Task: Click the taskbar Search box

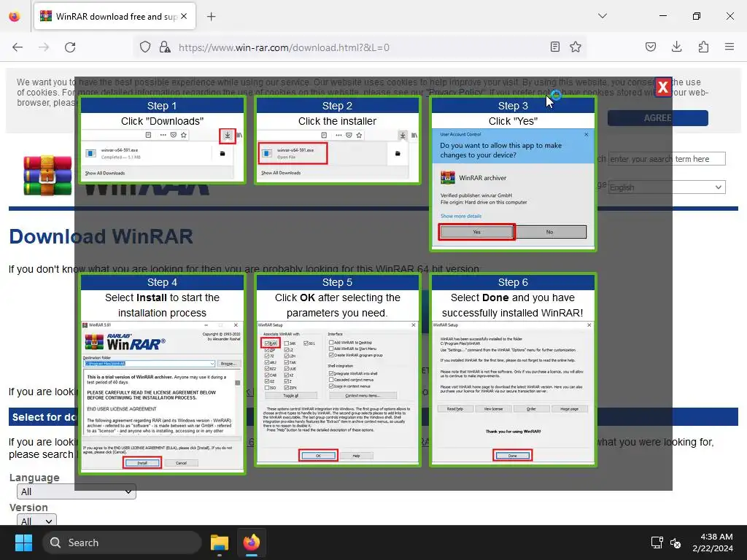Action: [x=122, y=542]
